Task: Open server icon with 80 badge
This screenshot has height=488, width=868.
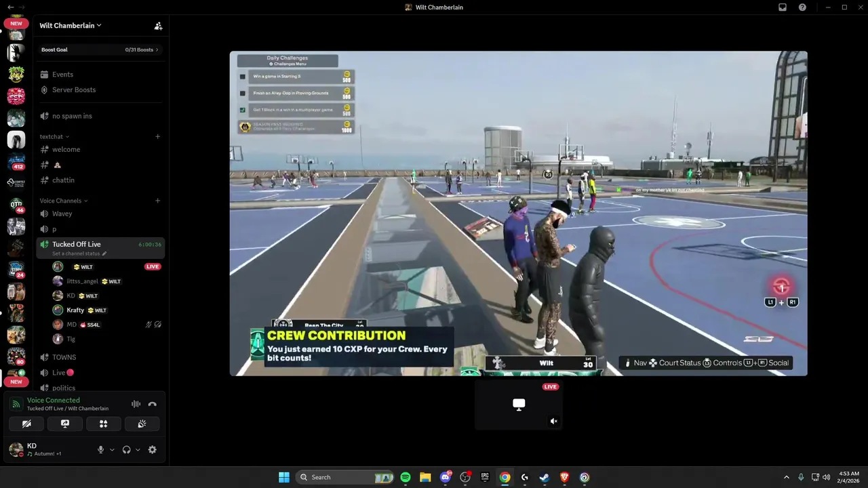Action: [16, 356]
